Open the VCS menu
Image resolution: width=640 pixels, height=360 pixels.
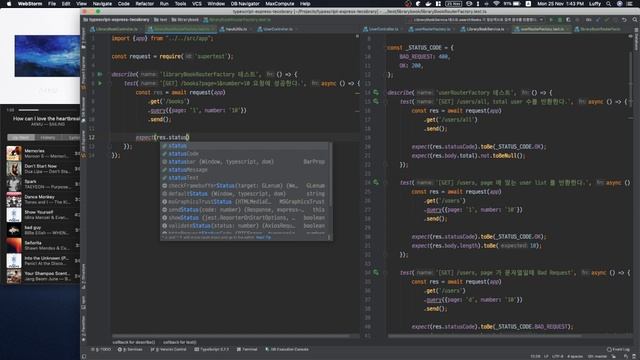coord(197,4)
